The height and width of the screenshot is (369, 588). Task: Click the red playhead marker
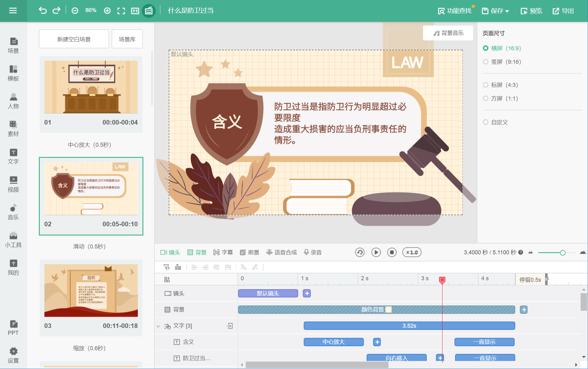[x=442, y=280]
